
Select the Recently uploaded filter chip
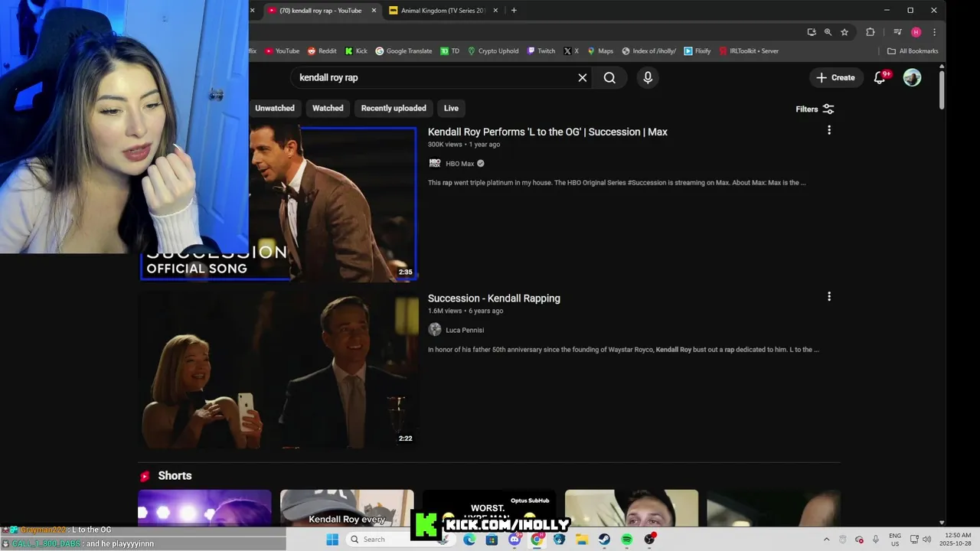click(394, 108)
